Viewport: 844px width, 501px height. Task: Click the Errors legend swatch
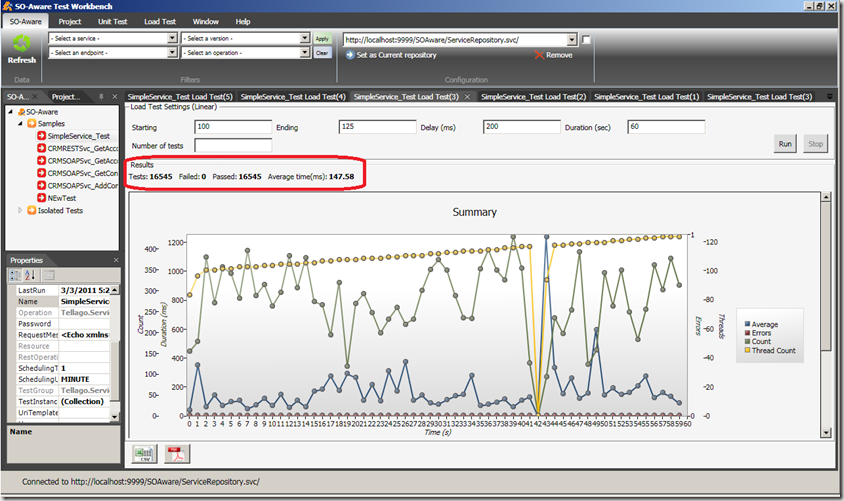747,333
